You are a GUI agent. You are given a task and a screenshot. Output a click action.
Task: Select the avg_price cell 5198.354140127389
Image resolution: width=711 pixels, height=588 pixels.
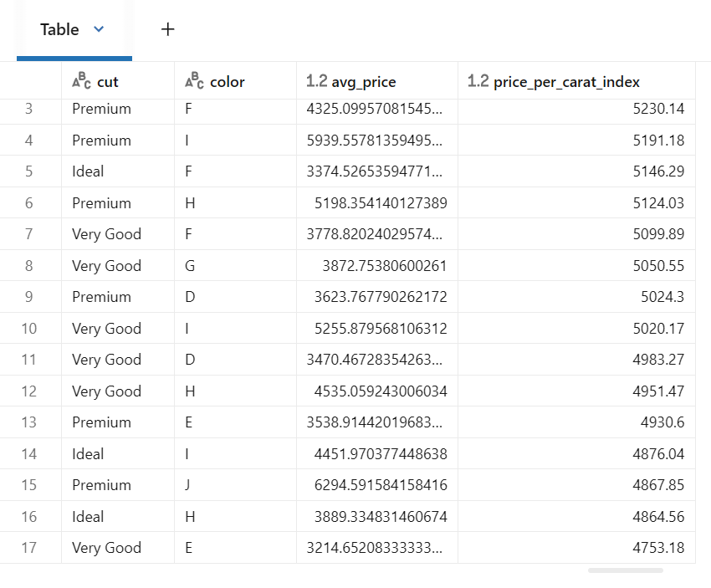tap(381, 203)
